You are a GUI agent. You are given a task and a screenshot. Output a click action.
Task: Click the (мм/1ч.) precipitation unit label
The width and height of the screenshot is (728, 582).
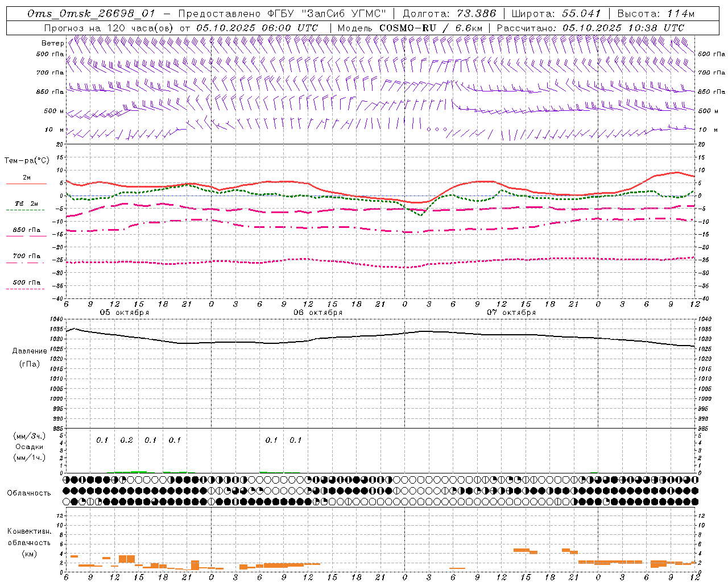30,458
